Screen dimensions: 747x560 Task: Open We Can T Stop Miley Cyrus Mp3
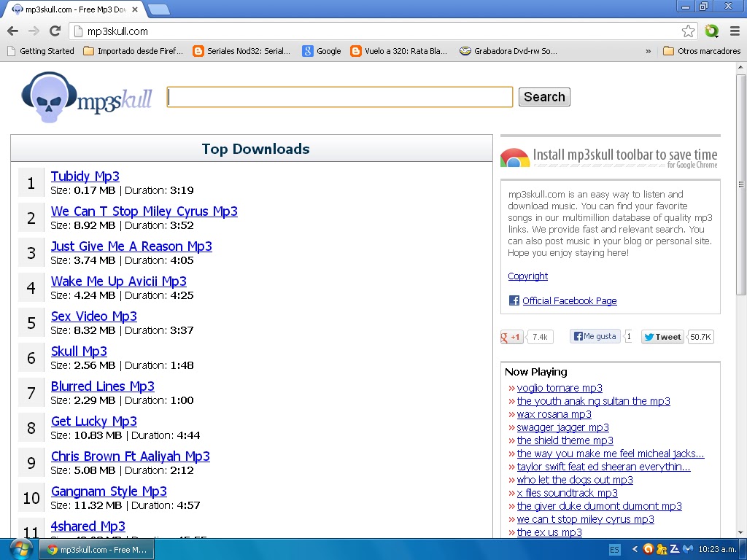click(x=144, y=211)
